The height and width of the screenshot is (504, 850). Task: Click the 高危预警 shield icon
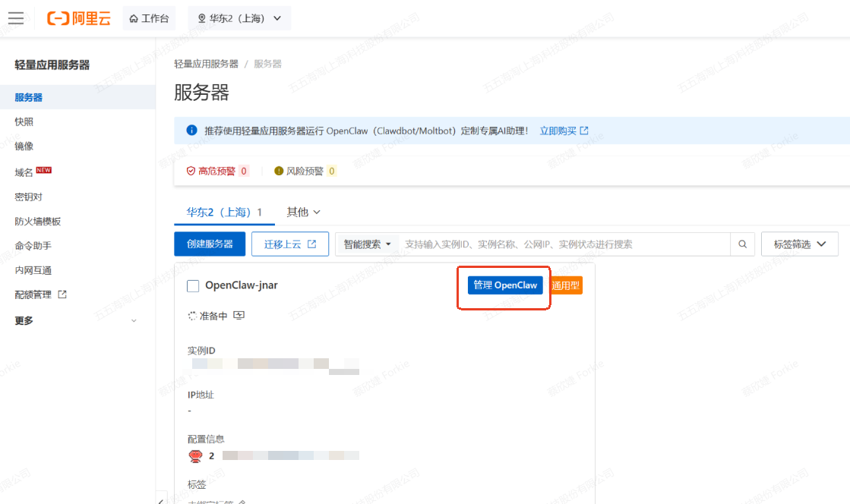[190, 171]
